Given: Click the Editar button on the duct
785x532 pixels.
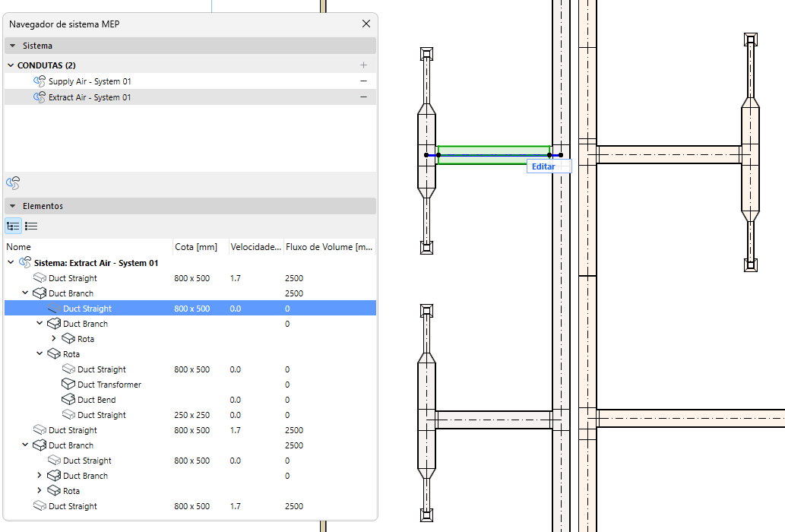Looking at the screenshot, I should [x=543, y=166].
